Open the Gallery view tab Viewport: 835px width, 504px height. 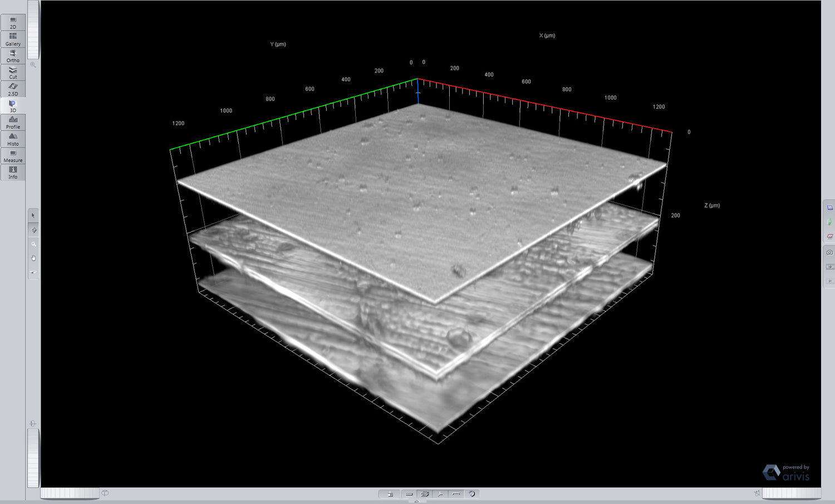(x=13, y=39)
